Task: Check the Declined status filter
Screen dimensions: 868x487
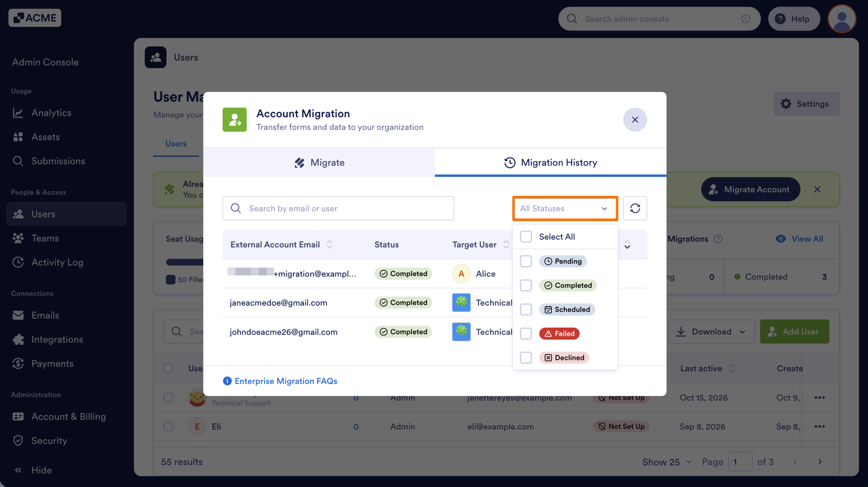Action: [x=526, y=358]
